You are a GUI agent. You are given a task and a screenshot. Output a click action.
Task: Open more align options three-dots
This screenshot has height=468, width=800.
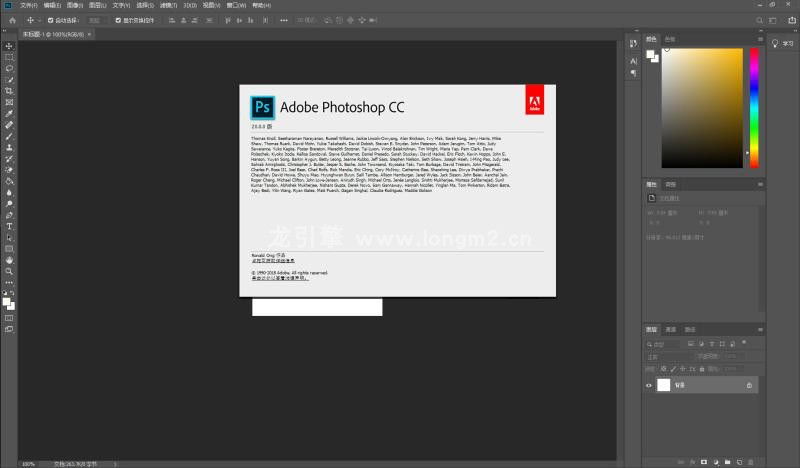pos(284,20)
